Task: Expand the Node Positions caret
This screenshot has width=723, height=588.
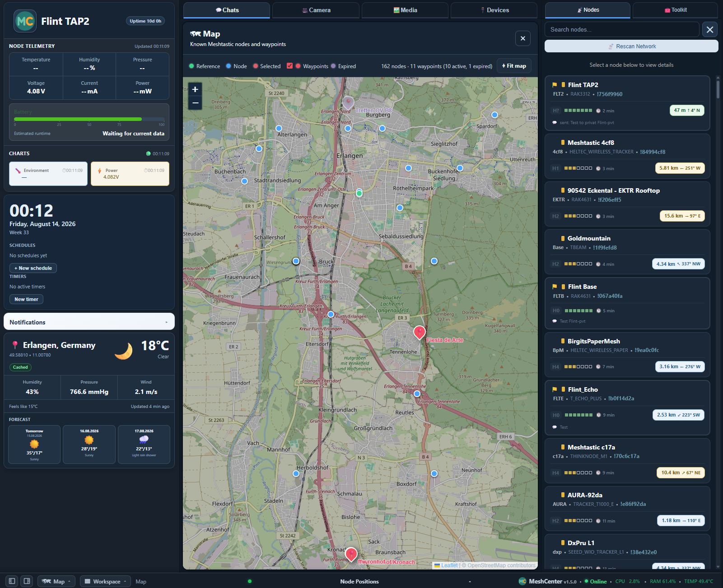Action: pyautogui.click(x=470, y=582)
